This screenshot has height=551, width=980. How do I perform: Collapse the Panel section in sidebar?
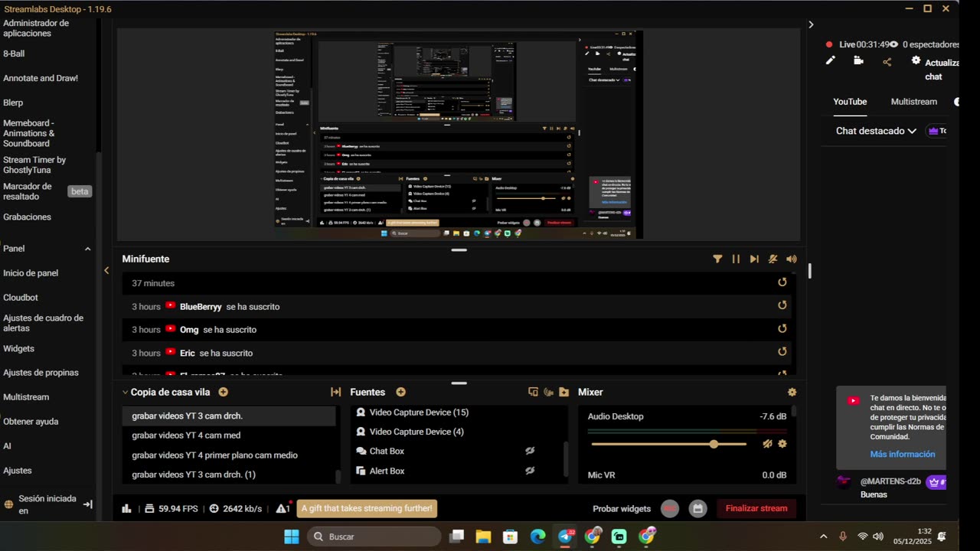(x=87, y=249)
